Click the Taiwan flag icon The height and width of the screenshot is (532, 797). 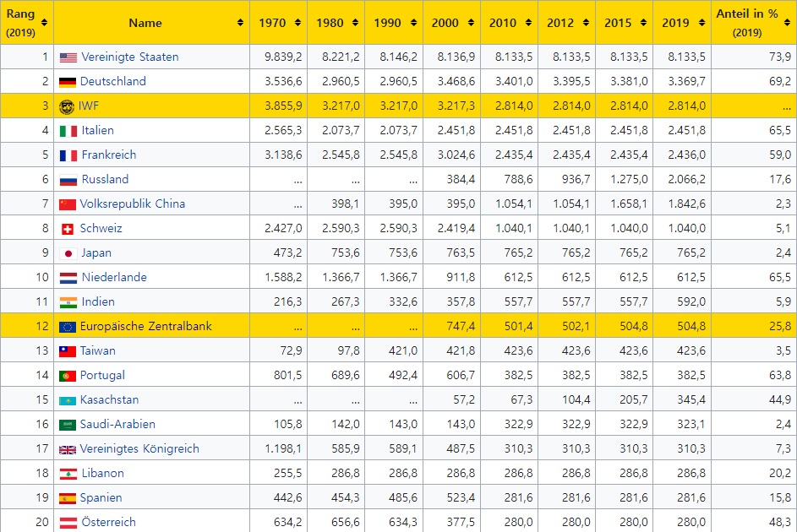(x=68, y=351)
